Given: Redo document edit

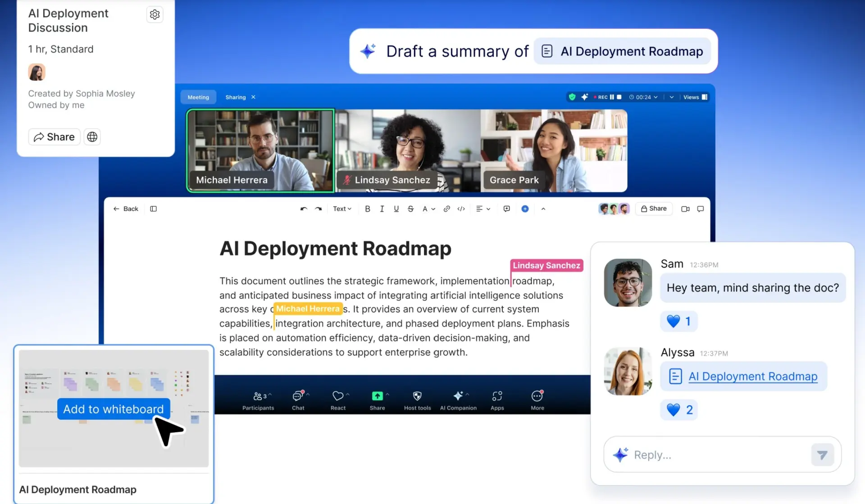Looking at the screenshot, I should [318, 209].
